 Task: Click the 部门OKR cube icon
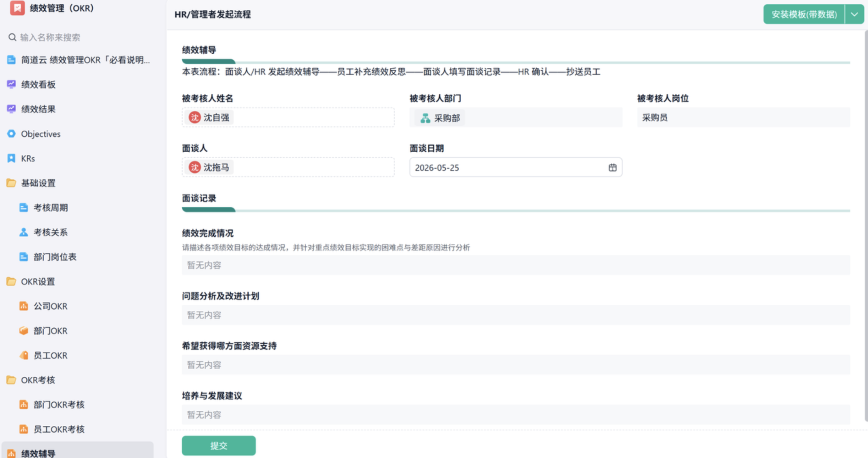[24, 331]
